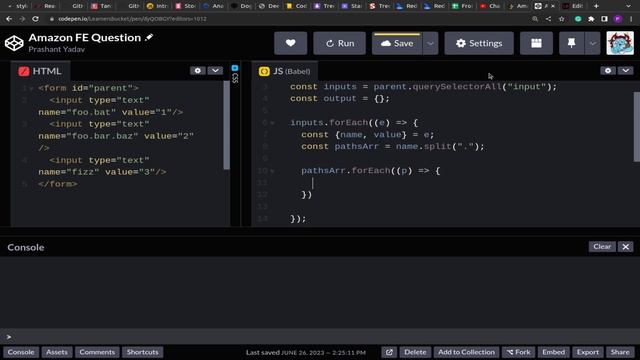
Task: Click browser share page icon
Action: (x=548, y=19)
